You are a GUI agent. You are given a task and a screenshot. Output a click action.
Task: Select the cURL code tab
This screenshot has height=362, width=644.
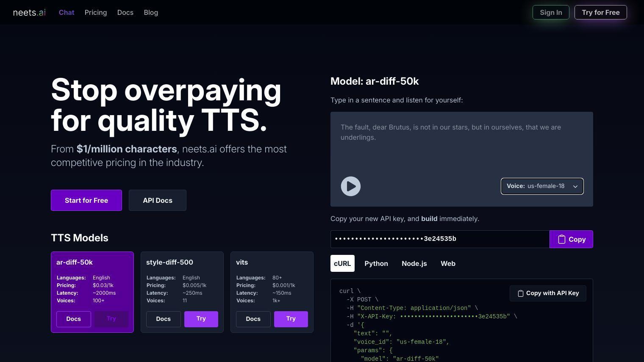(342, 263)
